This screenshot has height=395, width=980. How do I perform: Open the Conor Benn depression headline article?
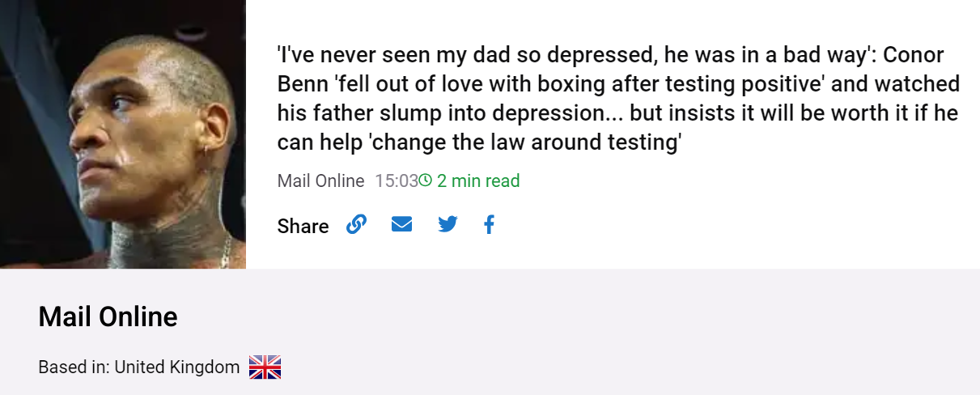tap(618, 99)
